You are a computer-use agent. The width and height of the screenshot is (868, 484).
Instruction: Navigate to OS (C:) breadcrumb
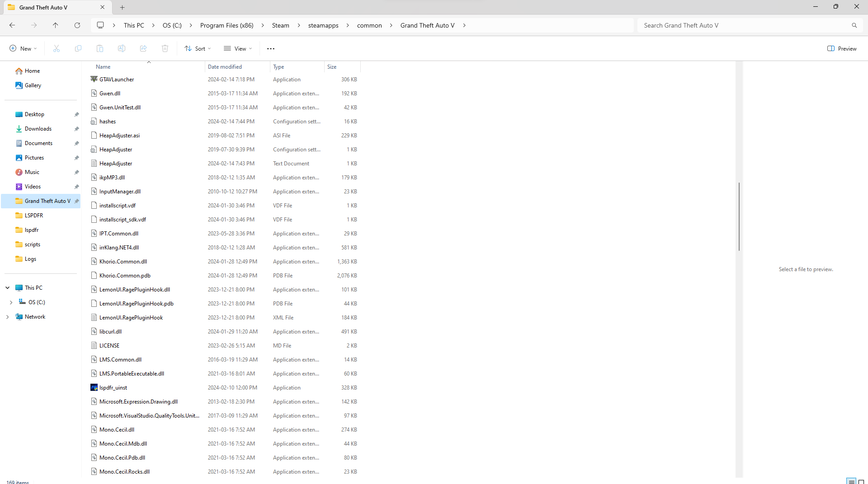click(x=172, y=25)
